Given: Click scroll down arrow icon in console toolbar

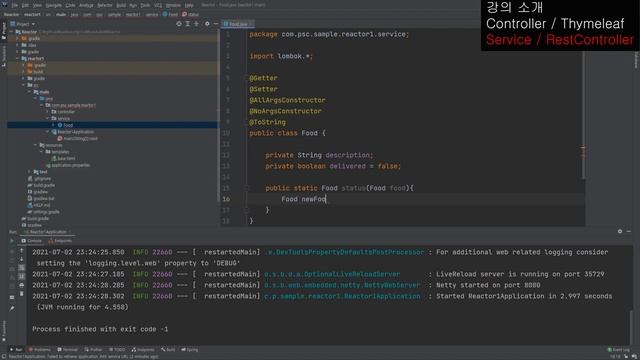Looking at the screenshot, I should click(x=22, y=259).
